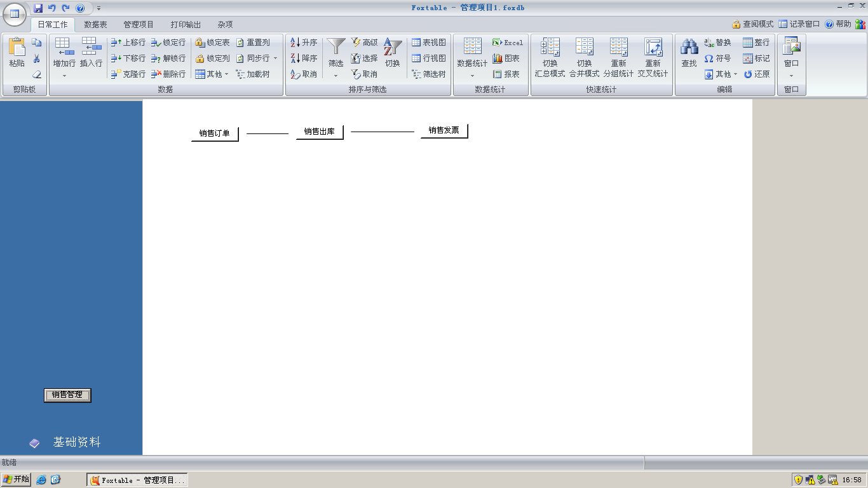Open the Report (报表) tool
The width and height of the screenshot is (868, 488).
coord(506,74)
